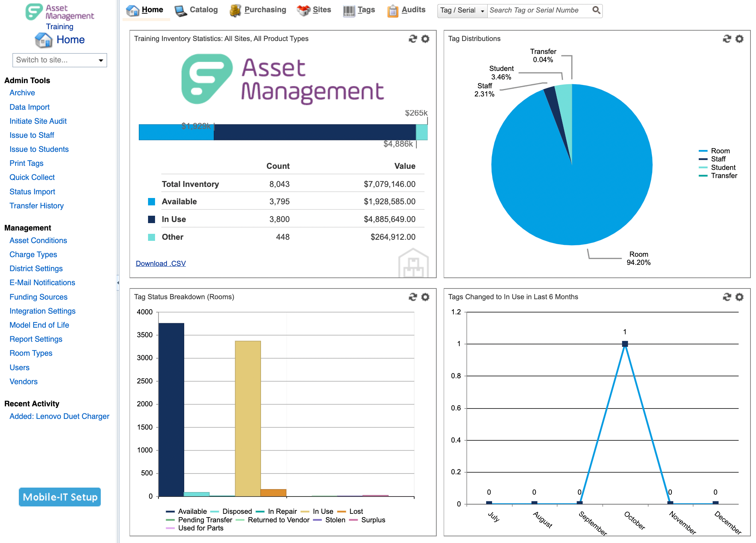Viewport: 756px width, 543px height.
Task: Open E-Mail Notifications
Action: pyautogui.click(x=42, y=283)
